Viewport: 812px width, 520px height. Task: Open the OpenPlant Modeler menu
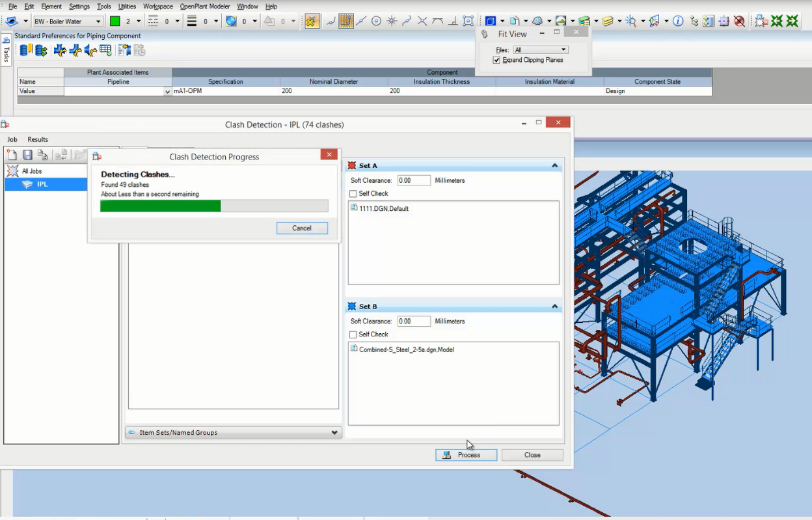coord(205,7)
